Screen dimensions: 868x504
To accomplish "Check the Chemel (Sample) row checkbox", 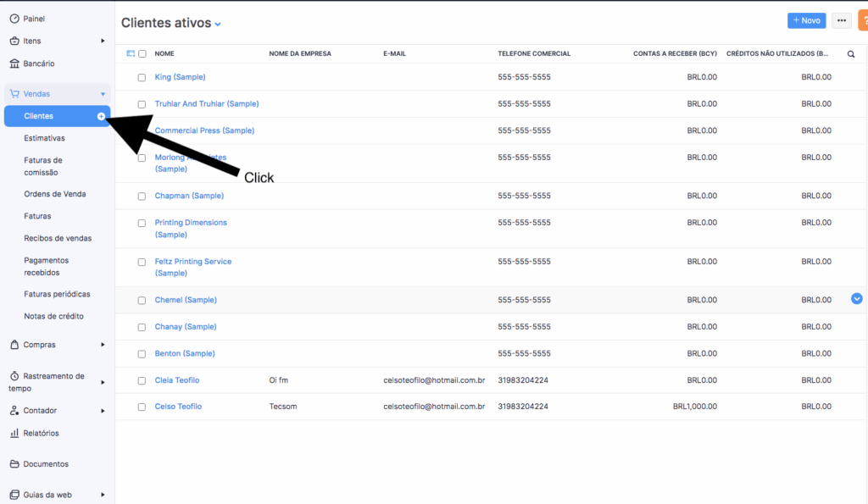I will tap(142, 301).
